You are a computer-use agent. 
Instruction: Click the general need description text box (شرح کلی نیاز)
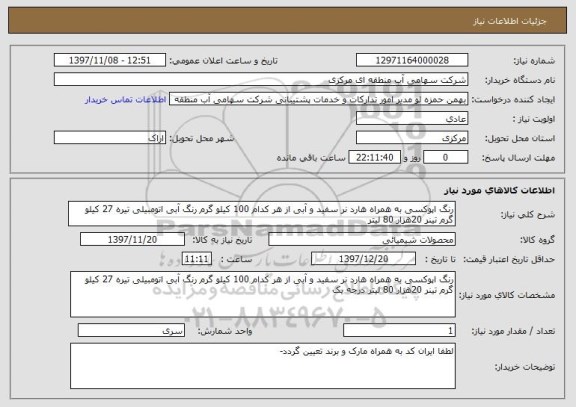pos(262,214)
